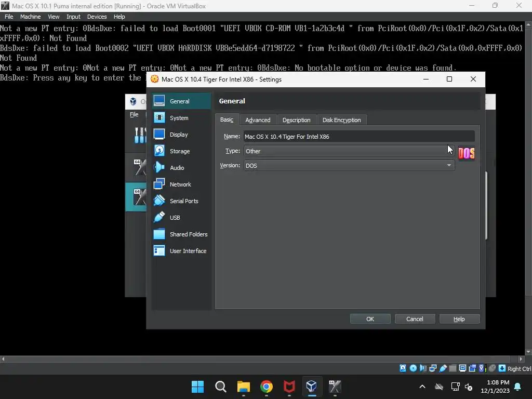532x399 pixels.
Task: Click the hard disk status bar indicator
Action: 403,368
